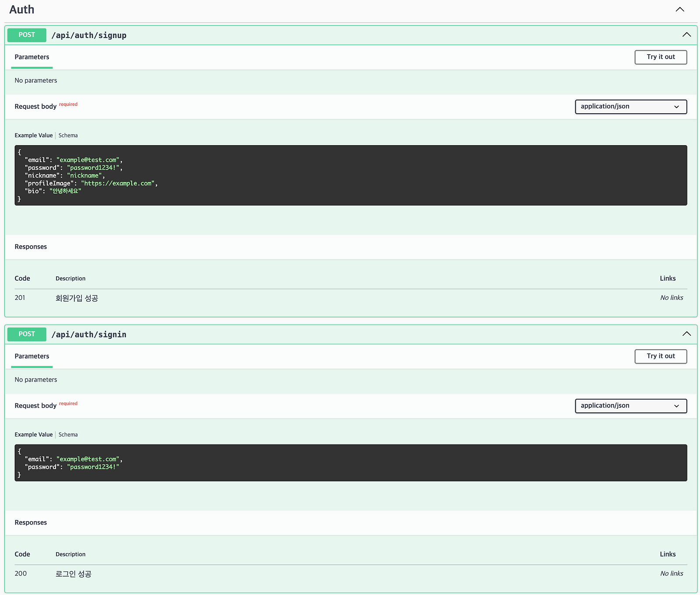Image resolution: width=700 pixels, height=595 pixels.
Task: Open Parameters tab in signin section
Action: pyautogui.click(x=32, y=356)
